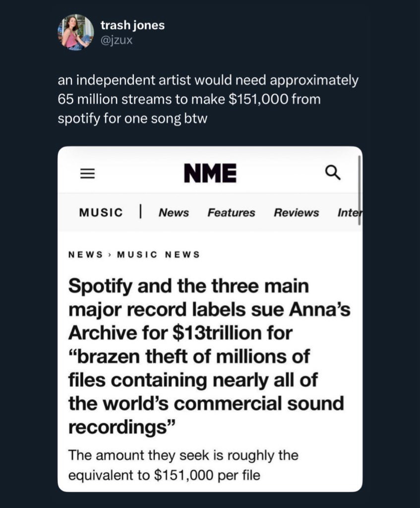Click the NME logo

tap(210, 173)
